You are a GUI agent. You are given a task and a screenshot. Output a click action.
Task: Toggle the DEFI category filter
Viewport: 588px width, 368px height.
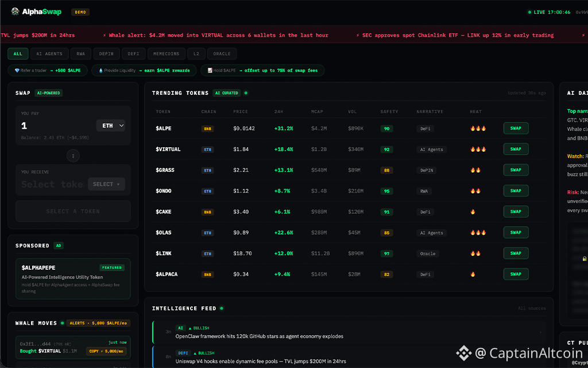[x=133, y=54]
